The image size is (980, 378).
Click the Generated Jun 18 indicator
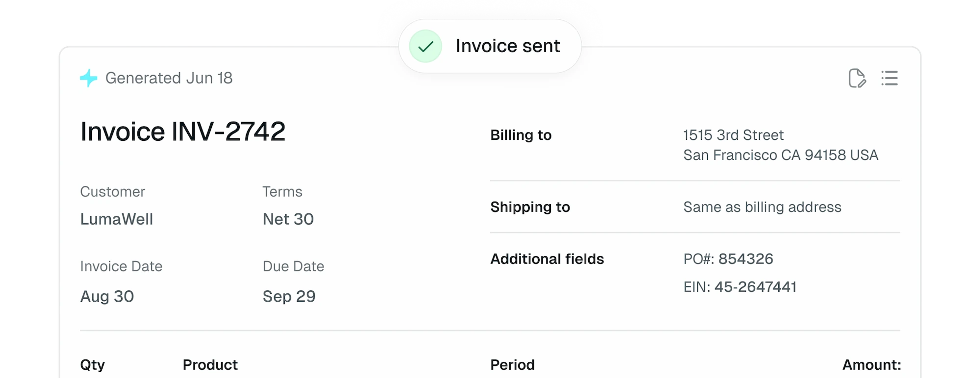pyautogui.click(x=169, y=78)
